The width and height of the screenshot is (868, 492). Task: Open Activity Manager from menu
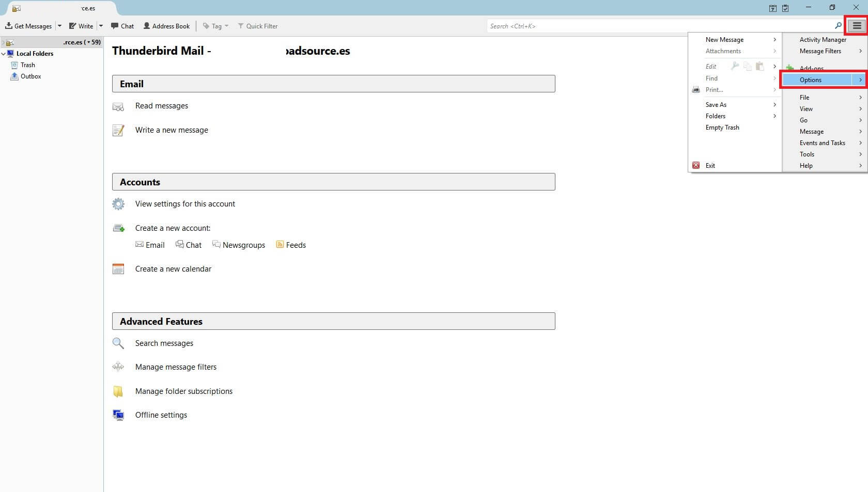point(824,40)
